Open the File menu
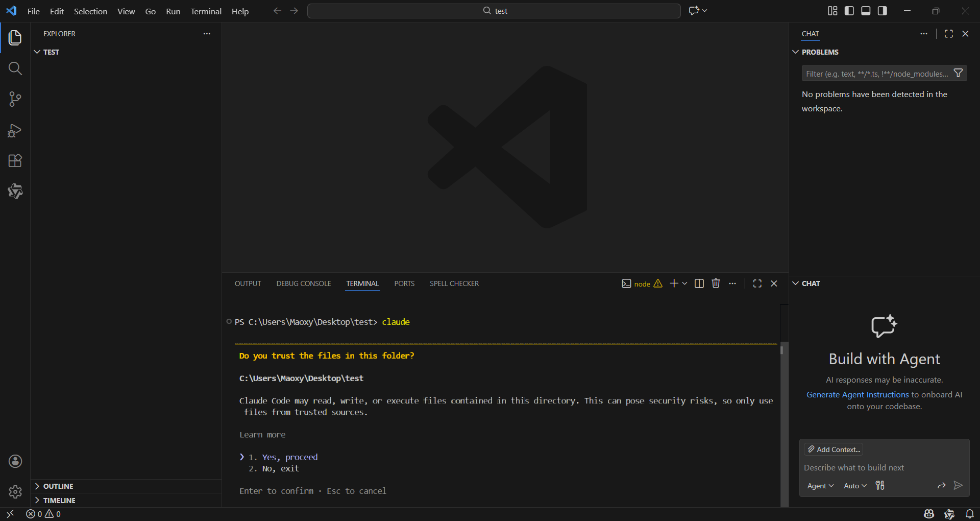The image size is (980, 521). coord(34,11)
